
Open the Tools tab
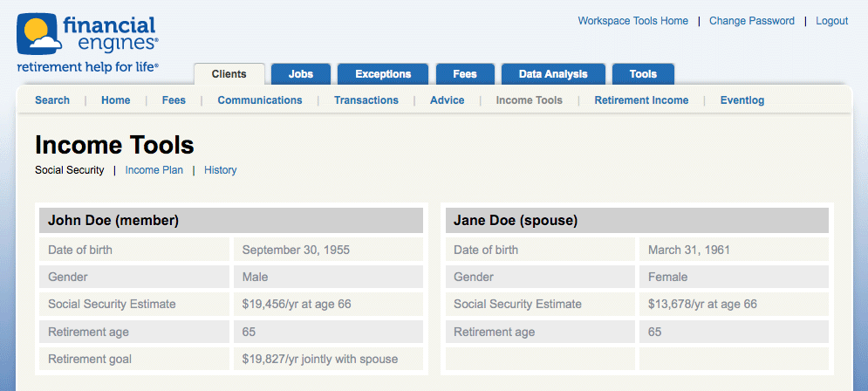click(x=643, y=74)
